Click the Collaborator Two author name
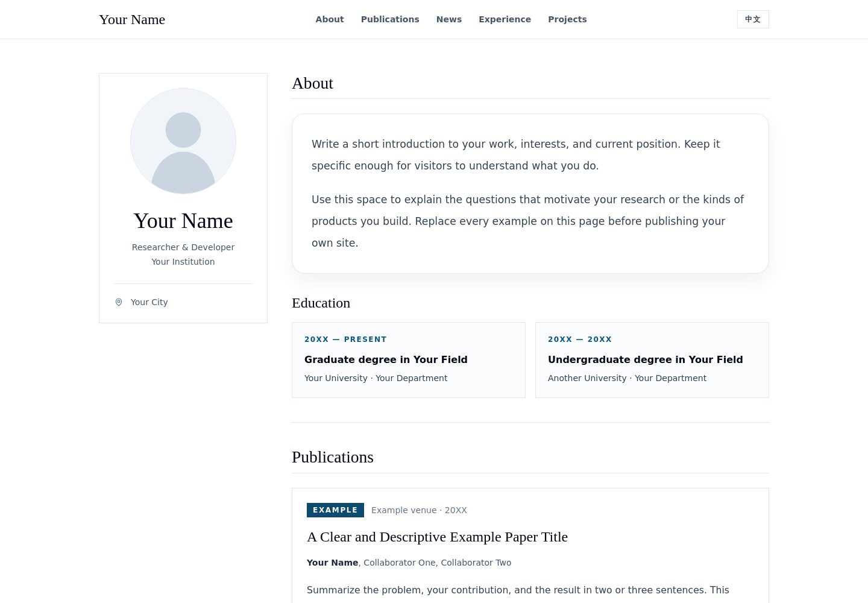Viewport: 868px width, 603px height. point(476,563)
